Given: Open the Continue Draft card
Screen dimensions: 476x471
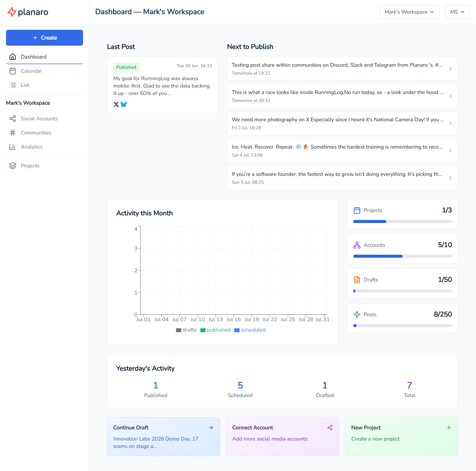Looking at the screenshot, I should (x=164, y=437).
